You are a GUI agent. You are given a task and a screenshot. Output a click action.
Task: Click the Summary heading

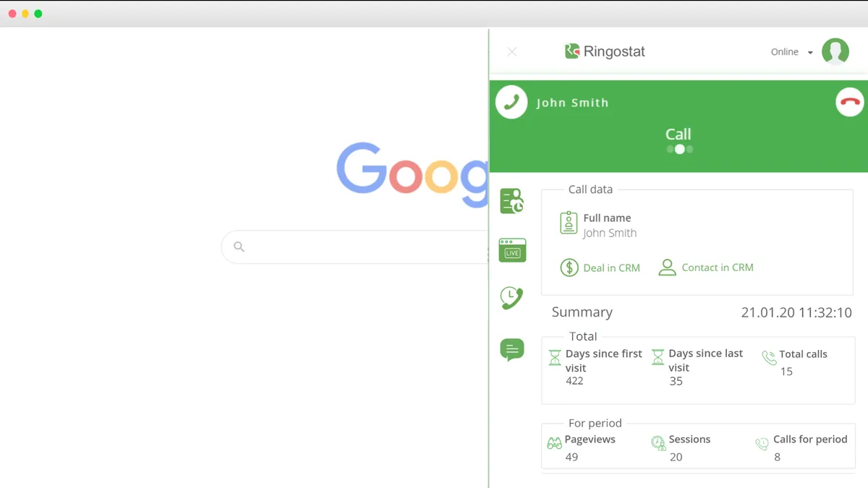(582, 312)
